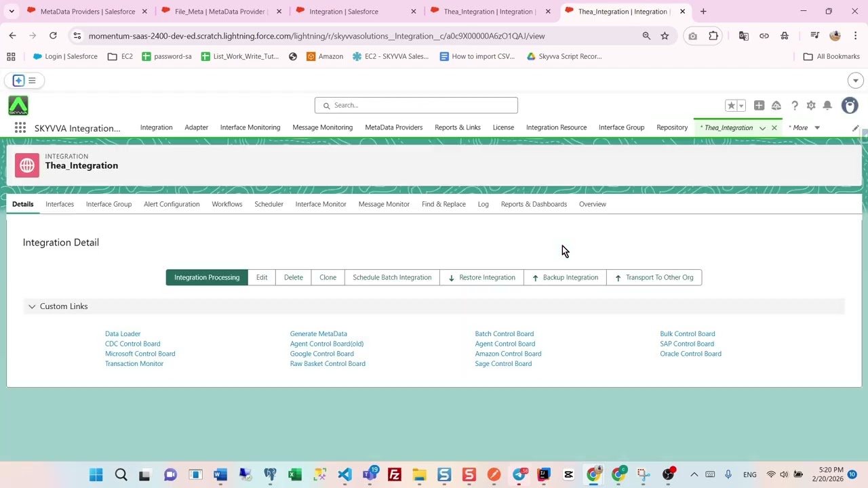Bookmark this page with the star icon
The image size is (868, 488).
(x=665, y=36)
